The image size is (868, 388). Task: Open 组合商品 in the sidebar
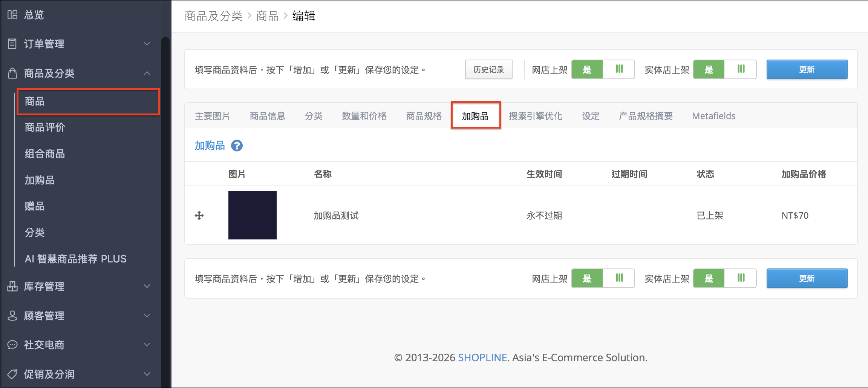(45, 154)
